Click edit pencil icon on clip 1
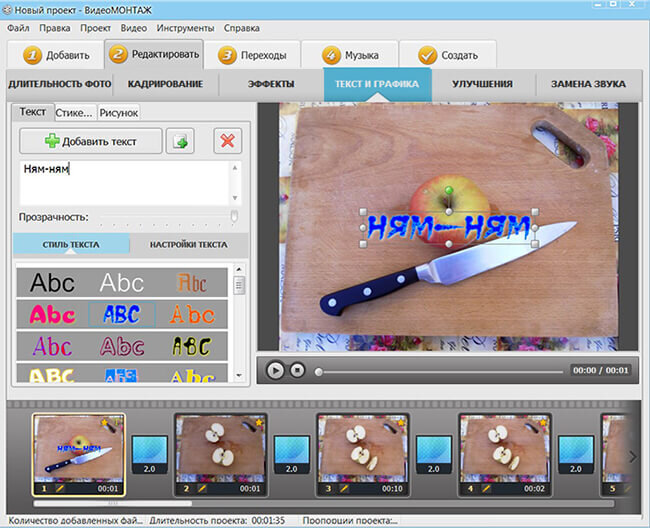 pos(60,489)
